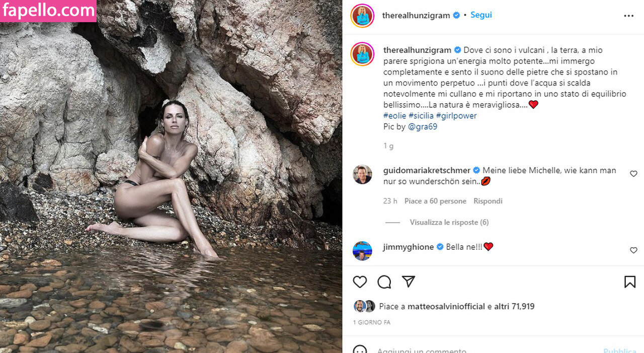
Task: Open the #girlpower hashtag
Action: pos(456,116)
